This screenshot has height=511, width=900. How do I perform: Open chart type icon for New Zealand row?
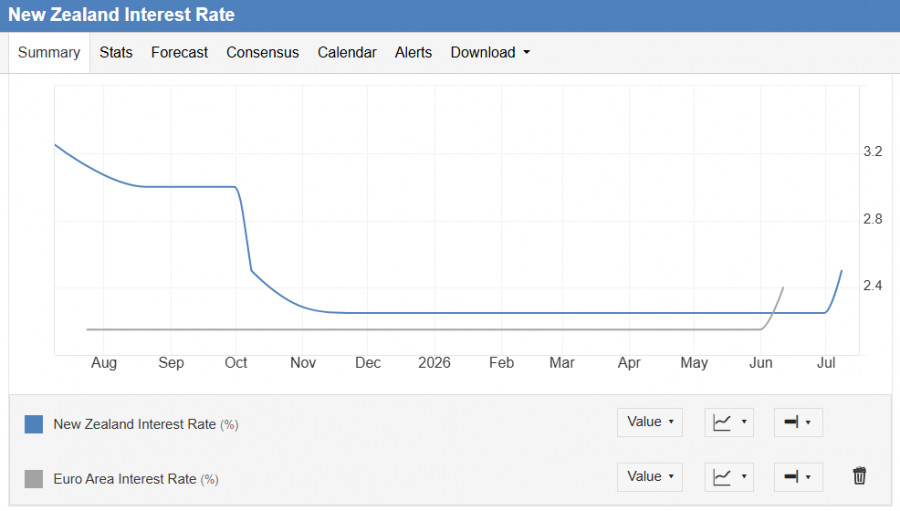pos(729,423)
